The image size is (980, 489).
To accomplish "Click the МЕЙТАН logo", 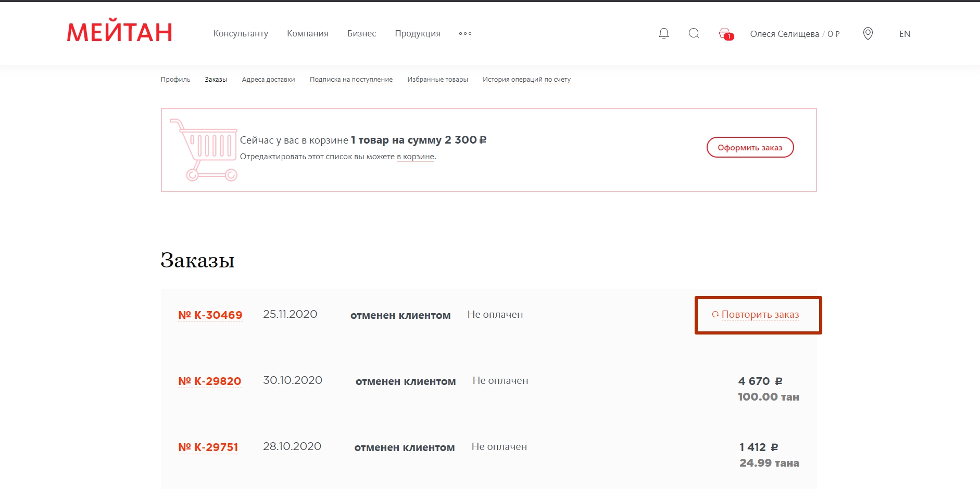I will pyautogui.click(x=120, y=33).
